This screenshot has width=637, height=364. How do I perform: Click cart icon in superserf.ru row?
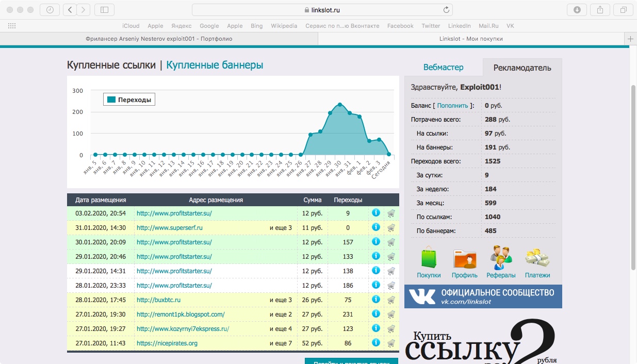point(391,227)
